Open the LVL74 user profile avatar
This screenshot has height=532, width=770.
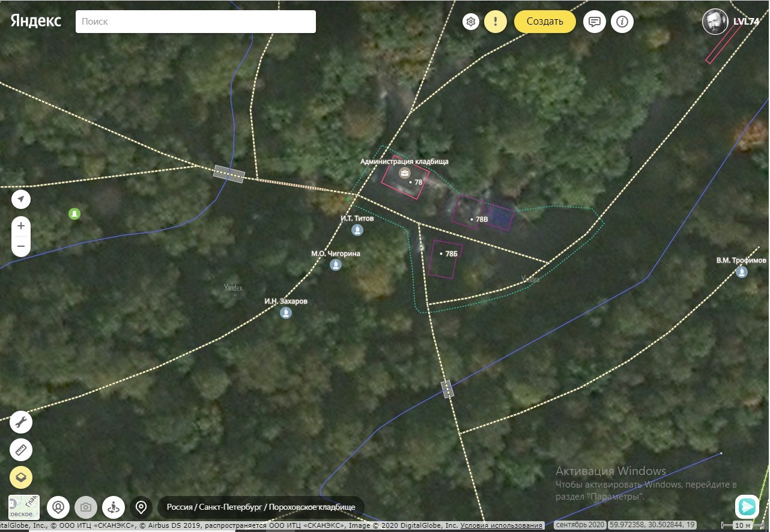point(715,22)
